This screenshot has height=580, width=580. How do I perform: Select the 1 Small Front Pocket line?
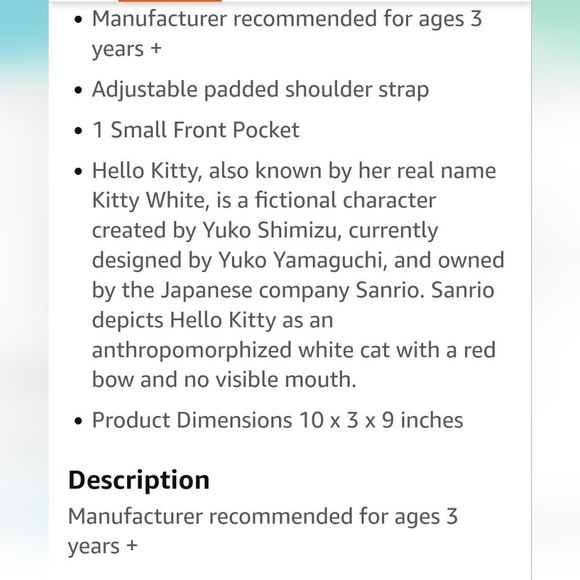point(196,130)
